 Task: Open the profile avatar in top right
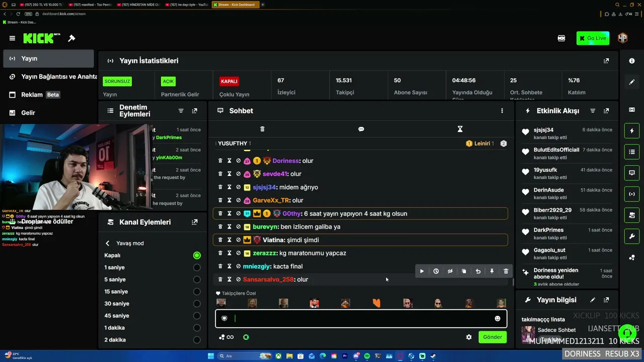tap(623, 38)
